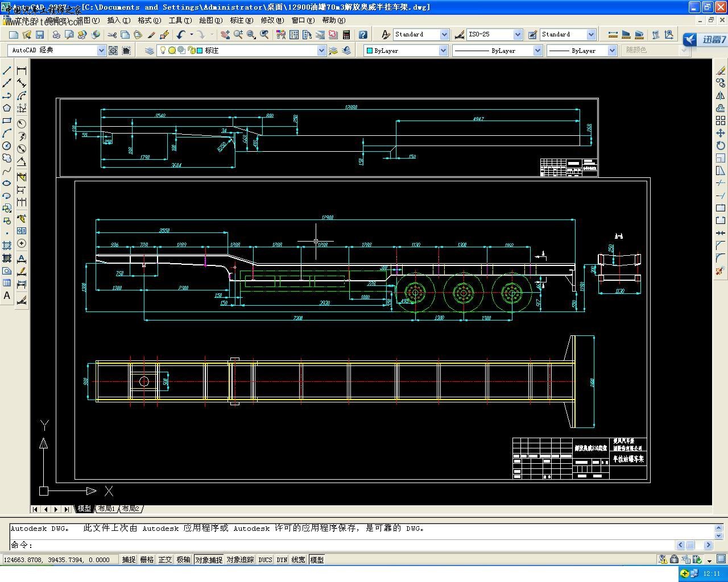The image size is (728, 582).
Task: Toggle 正交 ortho mode in status bar
Action: point(165,560)
